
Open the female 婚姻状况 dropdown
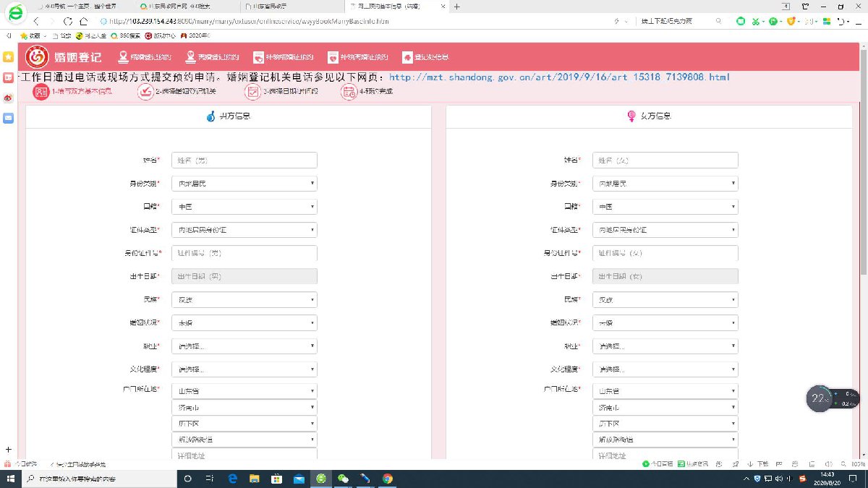click(x=665, y=322)
